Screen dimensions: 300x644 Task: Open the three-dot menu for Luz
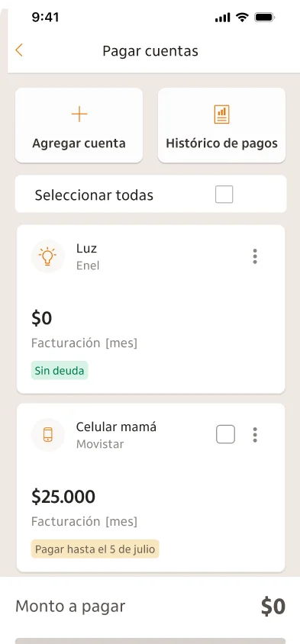255,256
